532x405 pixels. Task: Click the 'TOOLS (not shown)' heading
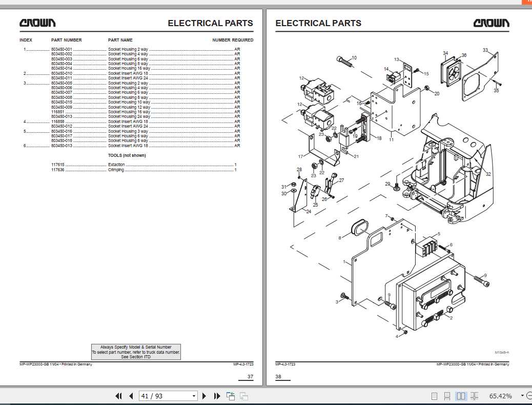(x=127, y=155)
